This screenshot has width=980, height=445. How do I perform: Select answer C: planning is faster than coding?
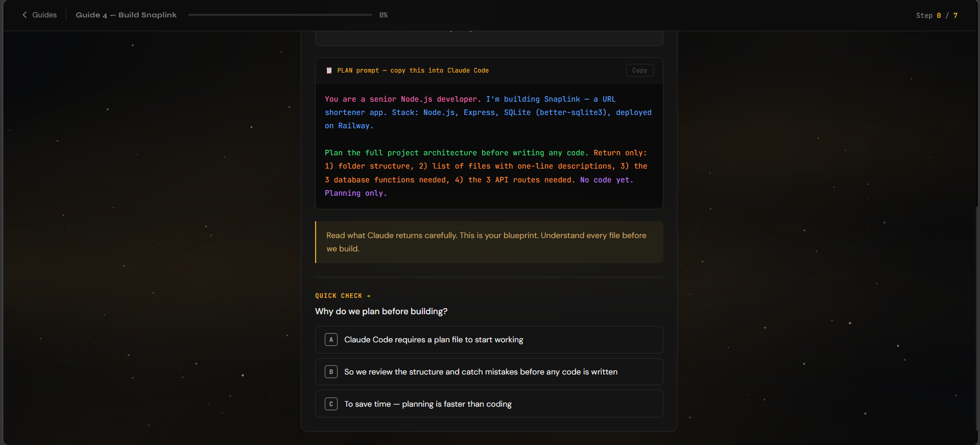pos(489,404)
